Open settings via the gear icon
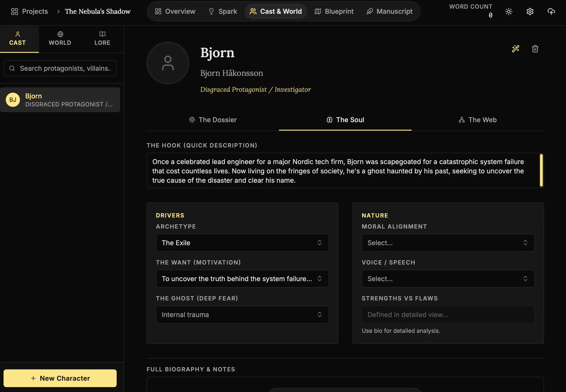Screen dimensions: 566x392 (530, 12)
